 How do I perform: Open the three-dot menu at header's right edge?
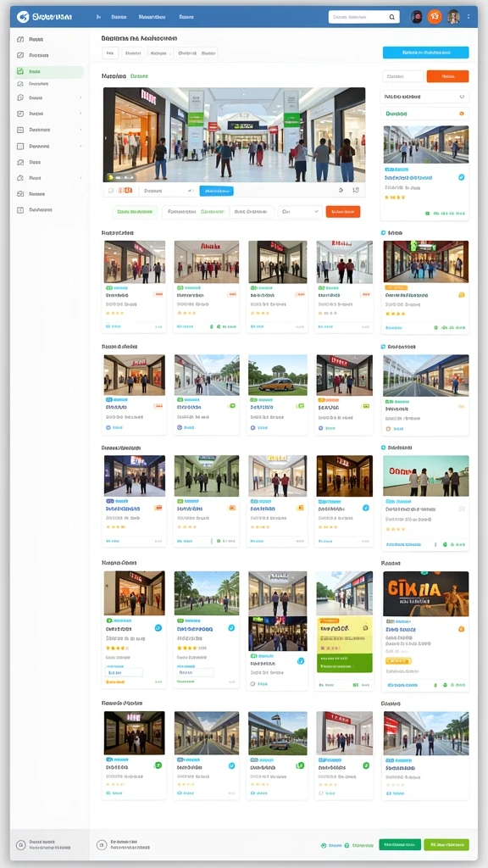point(469,17)
